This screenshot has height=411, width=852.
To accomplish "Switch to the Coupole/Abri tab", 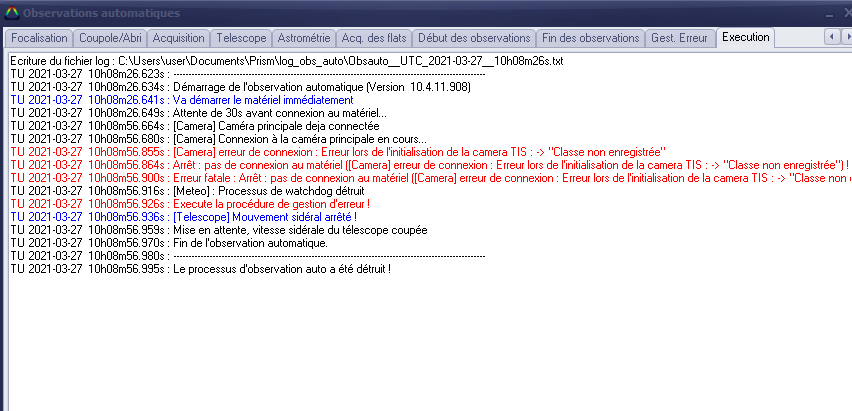I will 110,38.
